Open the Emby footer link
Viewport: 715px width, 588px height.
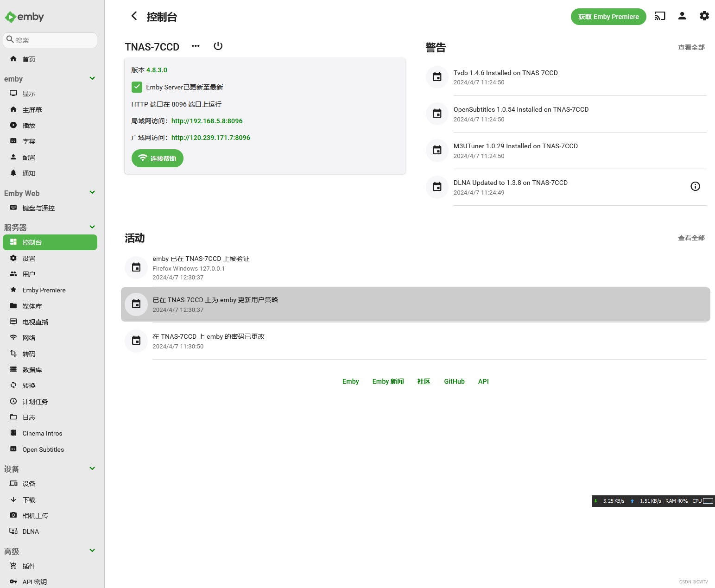(351, 381)
